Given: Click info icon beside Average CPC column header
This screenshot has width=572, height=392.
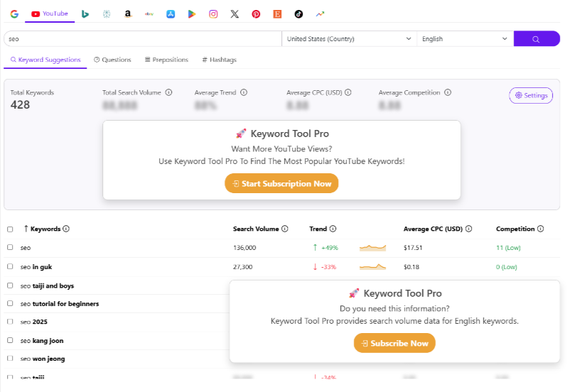Looking at the screenshot, I should (469, 229).
